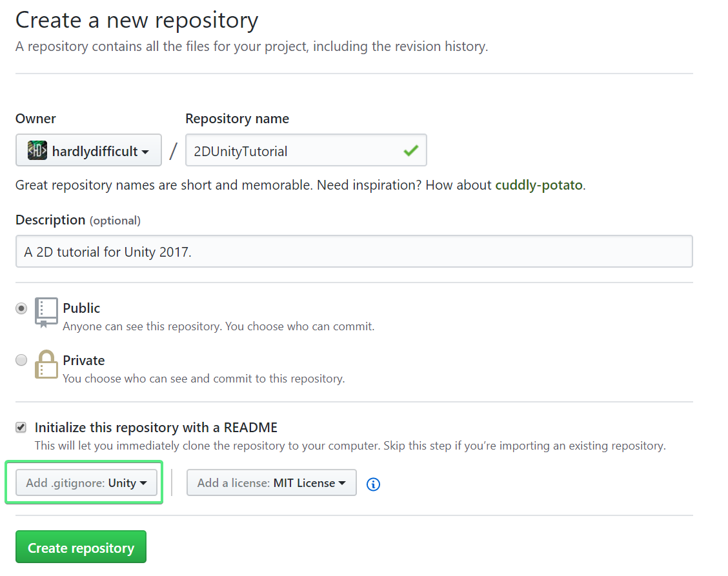Click the hardlydifficult avatar icon
The height and width of the screenshot is (576, 728).
point(37,150)
